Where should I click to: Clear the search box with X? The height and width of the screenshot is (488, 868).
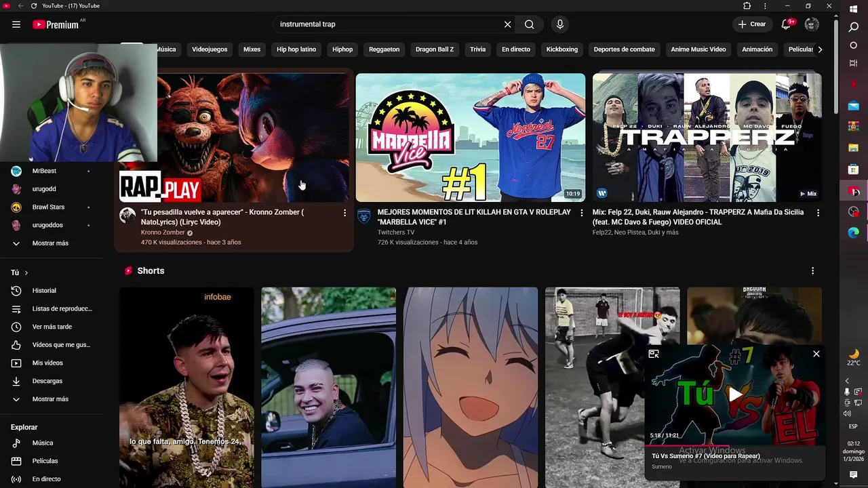[x=507, y=24]
